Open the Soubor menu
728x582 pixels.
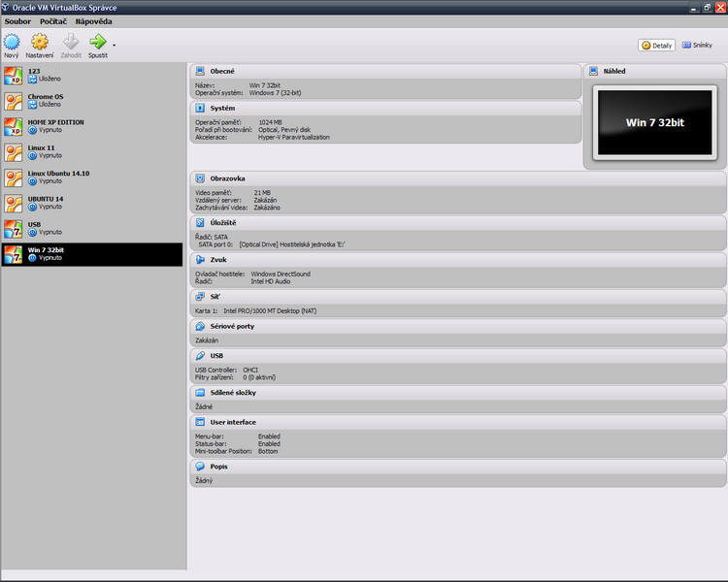click(x=17, y=21)
